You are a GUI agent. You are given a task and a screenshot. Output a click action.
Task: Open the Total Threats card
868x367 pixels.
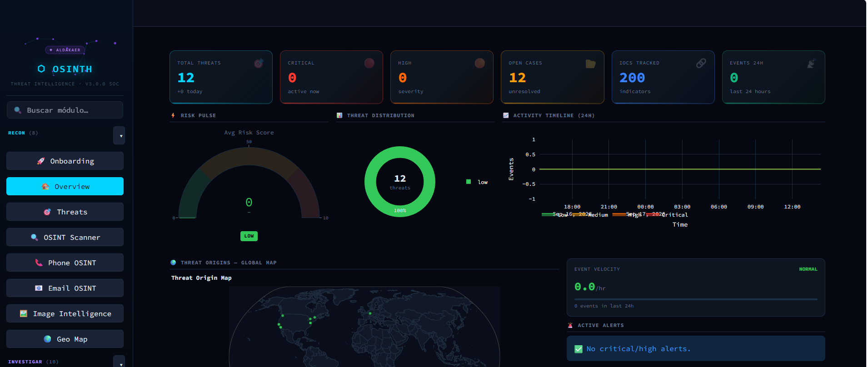221,77
